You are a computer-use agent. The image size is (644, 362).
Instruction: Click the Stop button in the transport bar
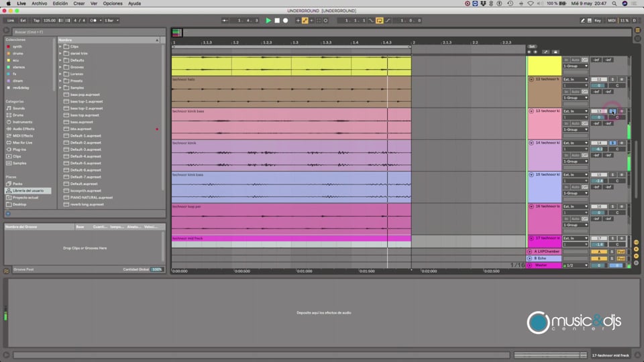277,20
